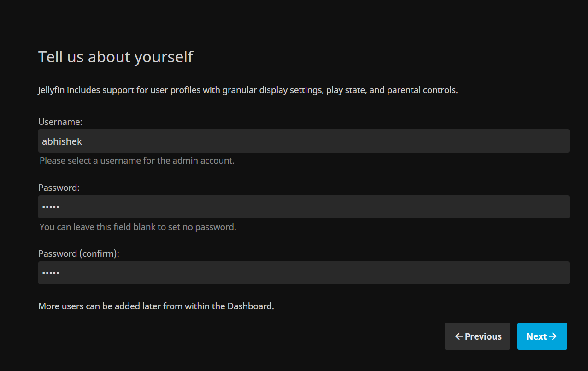This screenshot has height=371, width=588.
Task: Proceed with the Next button
Action: click(x=542, y=336)
